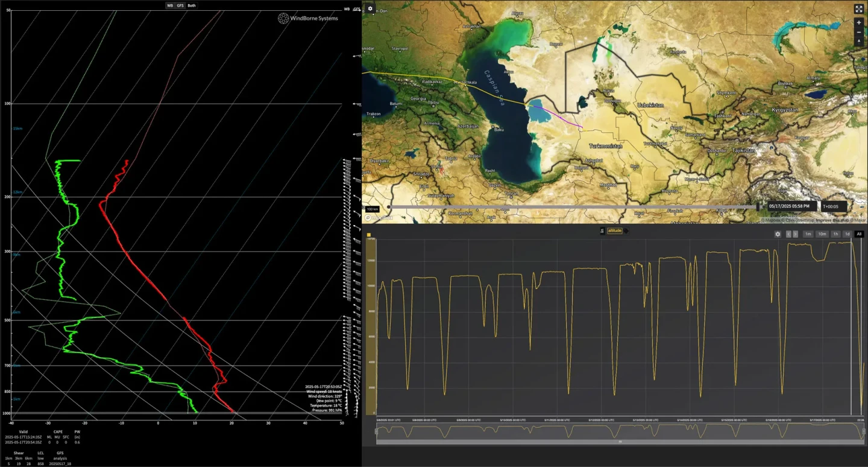
Task: Zoom out on the map
Action: point(859,32)
